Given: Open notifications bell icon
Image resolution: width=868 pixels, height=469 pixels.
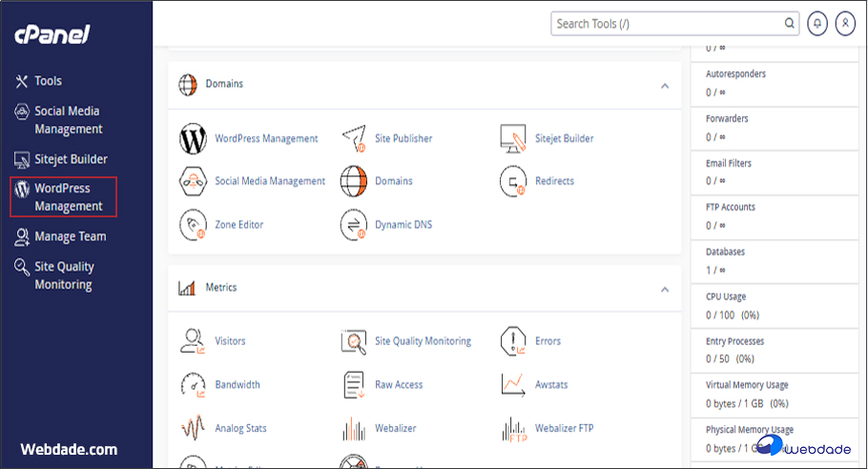Looking at the screenshot, I should click(x=816, y=24).
